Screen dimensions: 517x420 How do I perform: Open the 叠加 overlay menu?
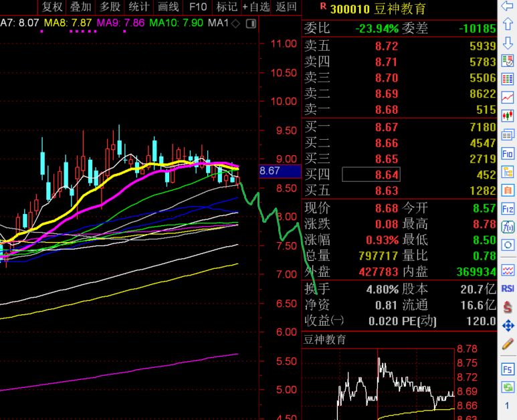[x=81, y=7]
